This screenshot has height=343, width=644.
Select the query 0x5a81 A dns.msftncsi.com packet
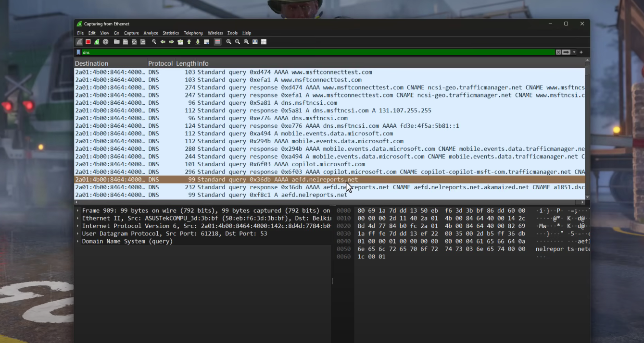pyautogui.click(x=329, y=103)
